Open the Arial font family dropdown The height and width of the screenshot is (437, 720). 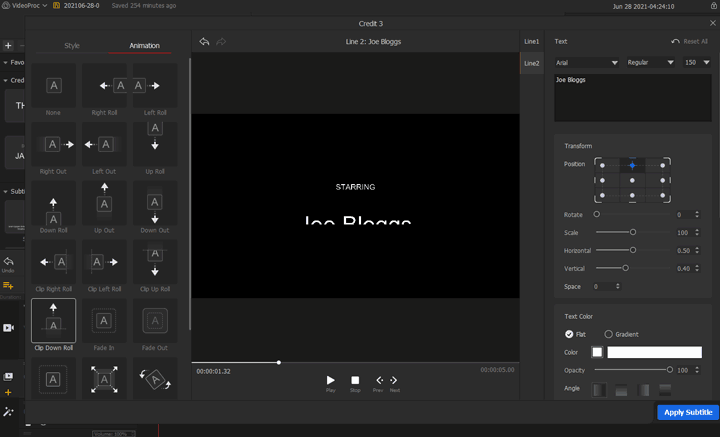587,62
